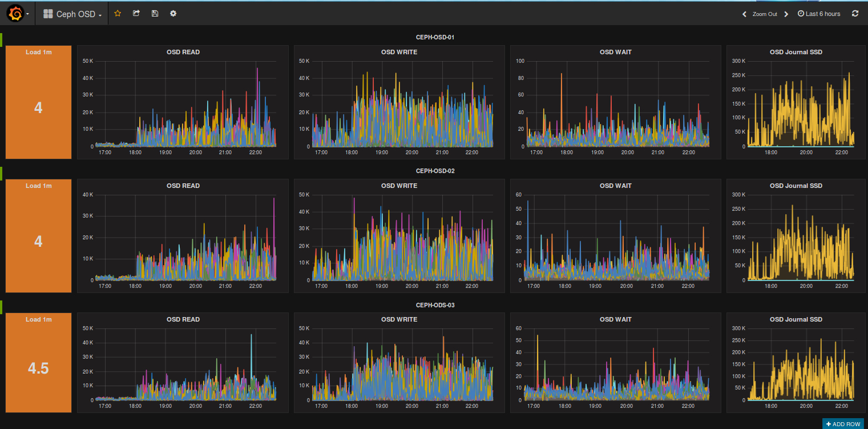Image resolution: width=868 pixels, height=429 pixels.
Task: Refresh the dashboard
Action: coord(855,14)
